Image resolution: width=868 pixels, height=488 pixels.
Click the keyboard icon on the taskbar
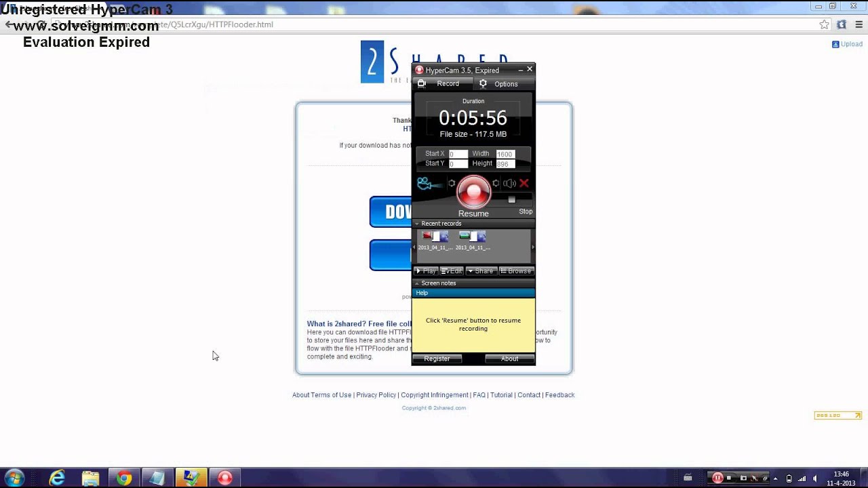(688, 478)
